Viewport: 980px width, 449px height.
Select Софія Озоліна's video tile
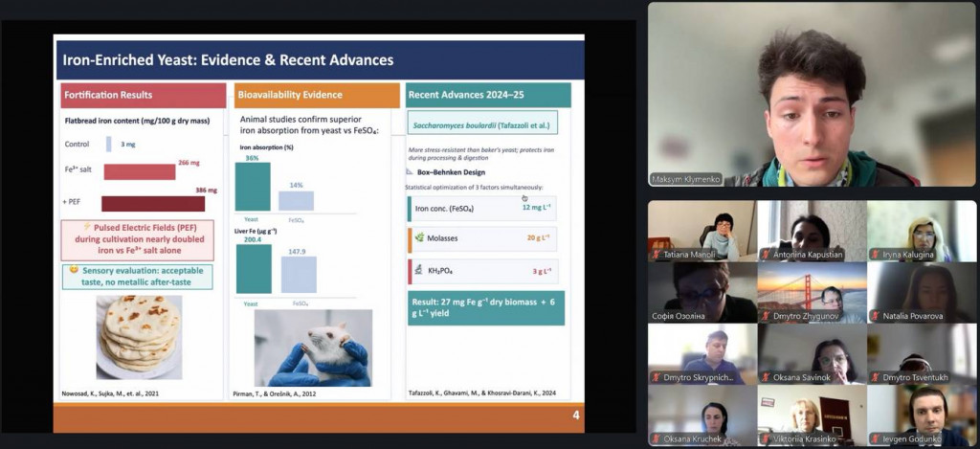coord(702,292)
